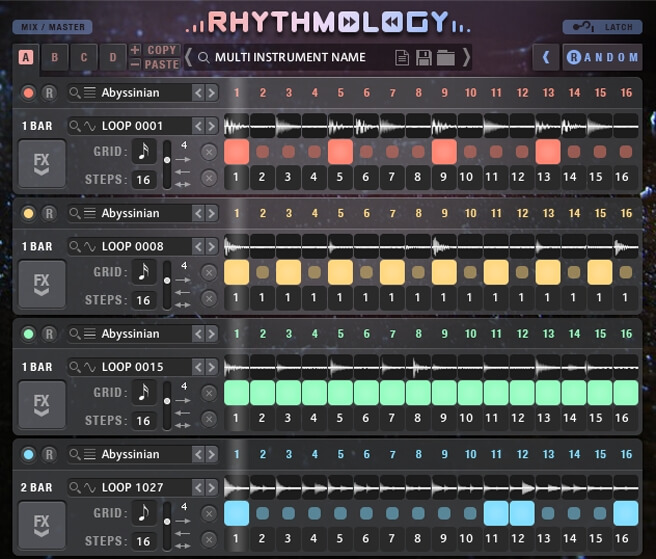The image size is (656, 559).
Task: Click upper X reset button of LOOP 0001
Action: (209, 152)
